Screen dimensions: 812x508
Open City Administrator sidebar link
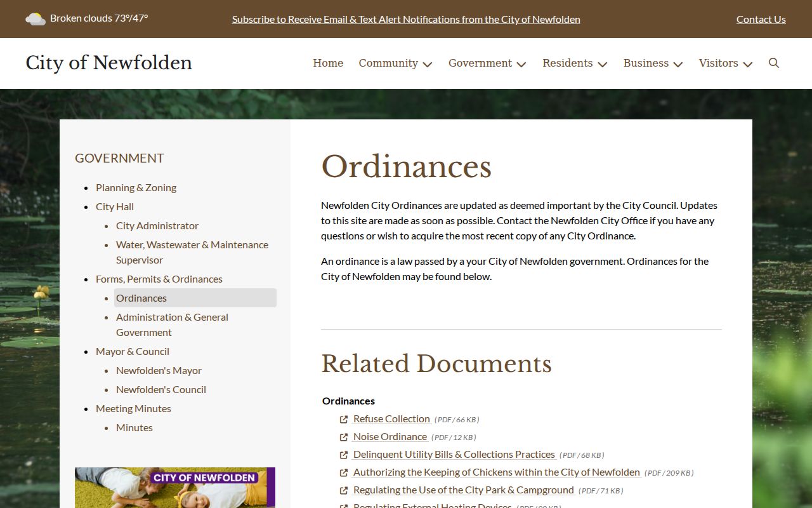pyautogui.click(x=157, y=225)
